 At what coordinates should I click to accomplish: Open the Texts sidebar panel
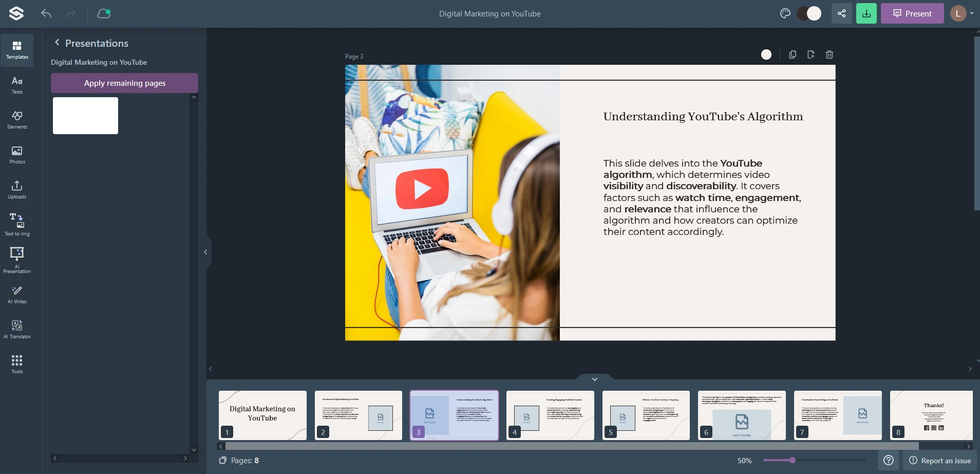click(17, 85)
